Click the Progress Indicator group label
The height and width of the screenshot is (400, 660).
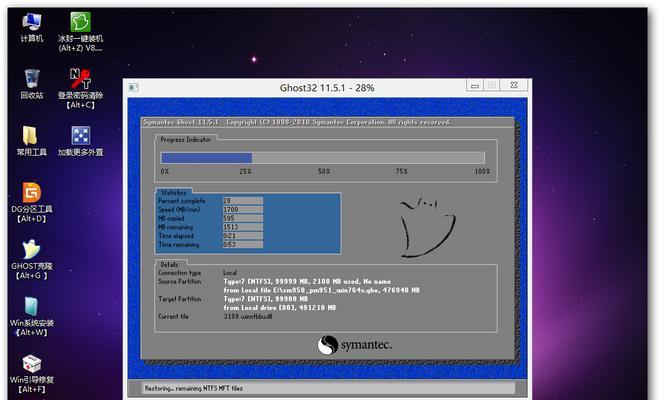pos(186,139)
